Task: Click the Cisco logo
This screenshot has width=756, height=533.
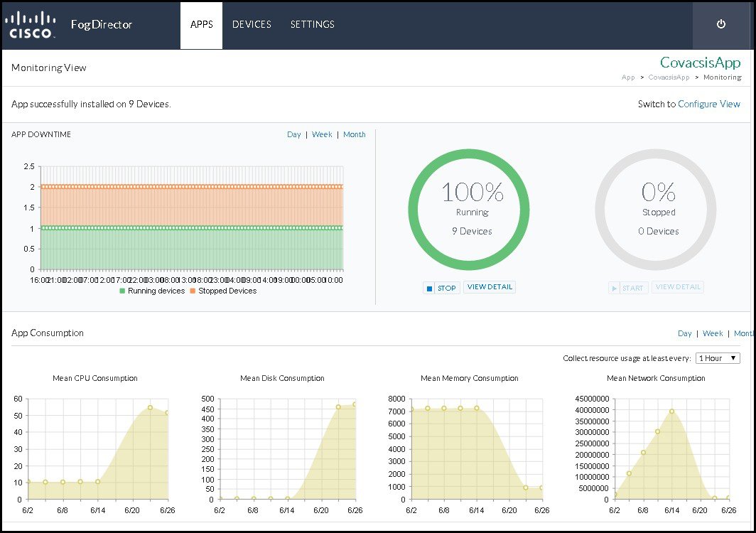Action: pos(31,25)
